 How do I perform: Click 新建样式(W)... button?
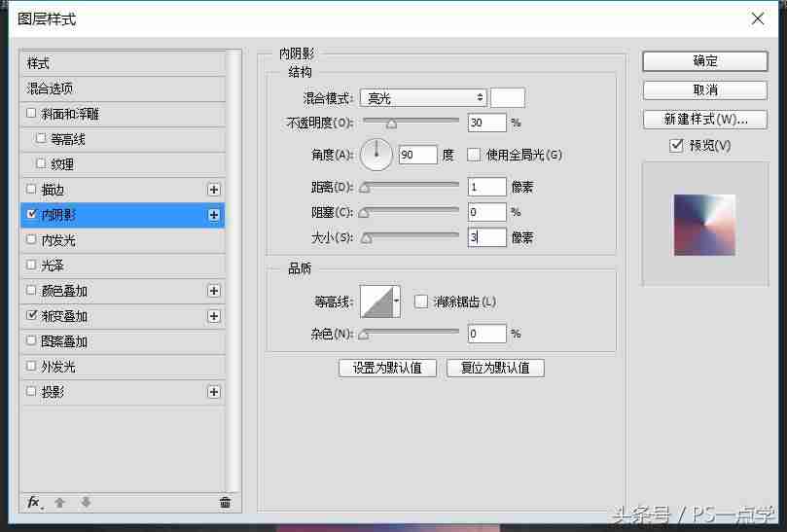(705, 120)
